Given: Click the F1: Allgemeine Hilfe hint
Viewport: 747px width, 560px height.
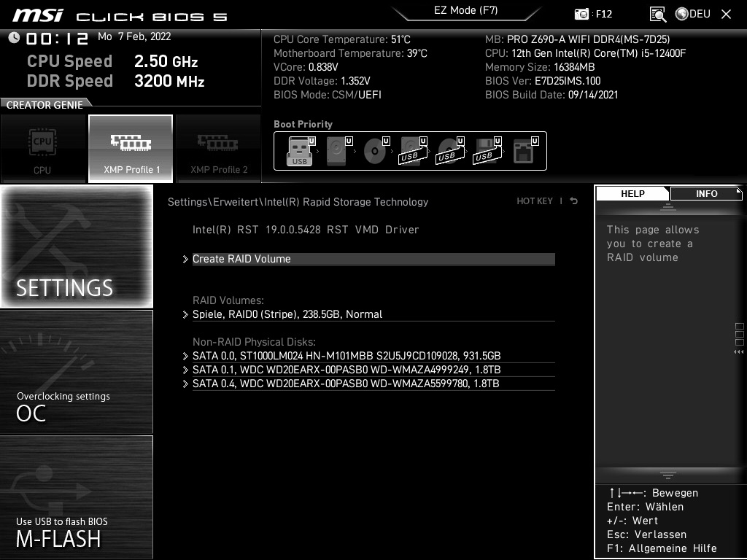Looking at the screenshot, I should click(662, 548).
